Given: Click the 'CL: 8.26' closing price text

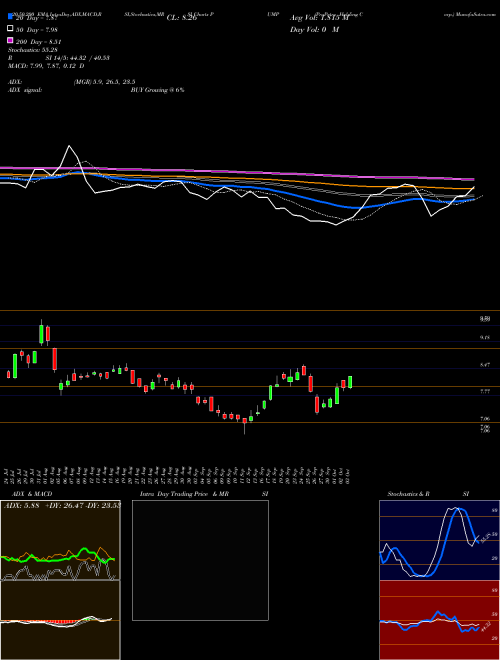Looking at the screenshot, I should tap(181, 18).
